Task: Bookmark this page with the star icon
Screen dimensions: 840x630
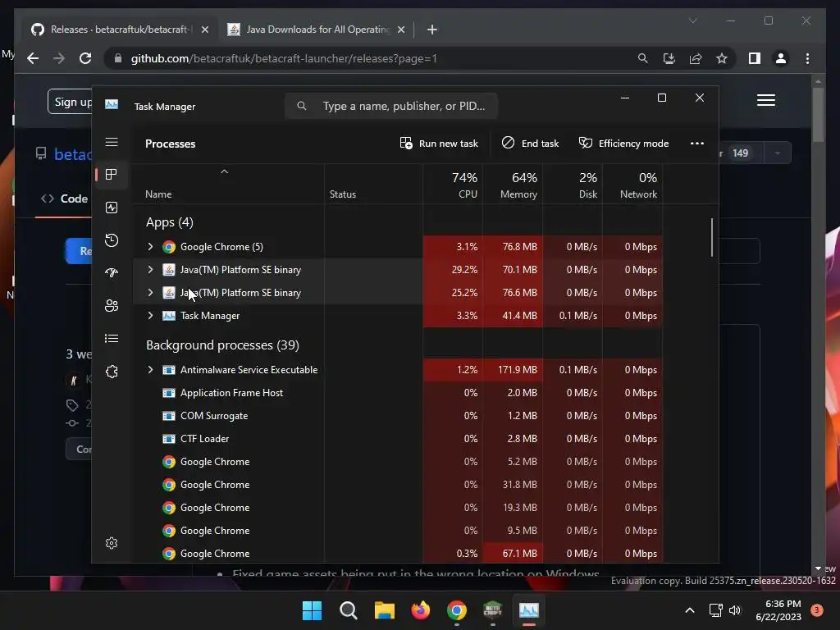Action: pos(722,58)
